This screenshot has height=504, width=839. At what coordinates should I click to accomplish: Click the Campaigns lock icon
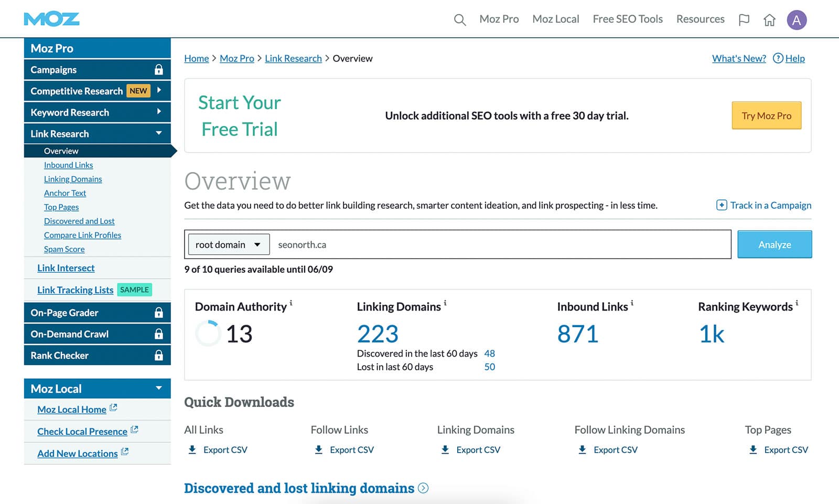tap(159, 70)
